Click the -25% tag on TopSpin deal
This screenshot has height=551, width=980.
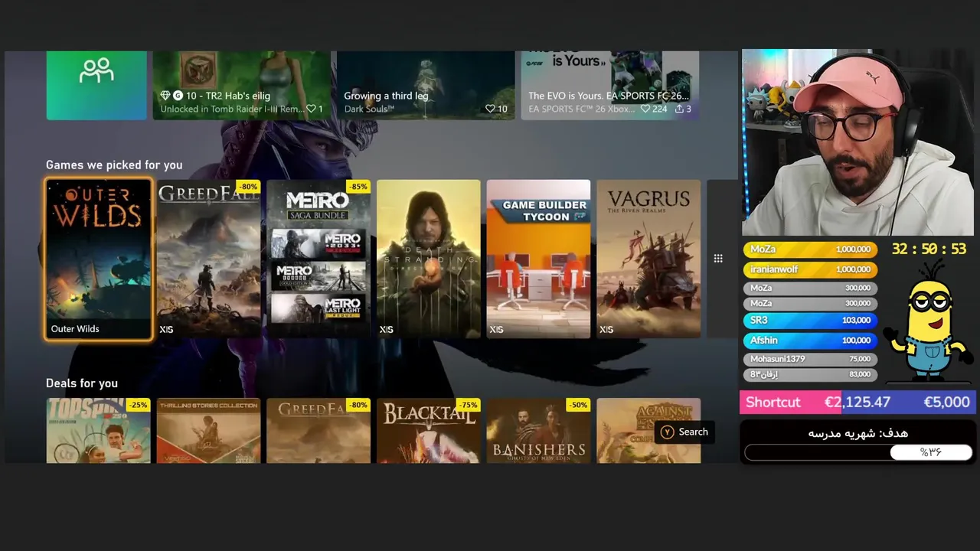pyautogui.click(x=138, y=405)
